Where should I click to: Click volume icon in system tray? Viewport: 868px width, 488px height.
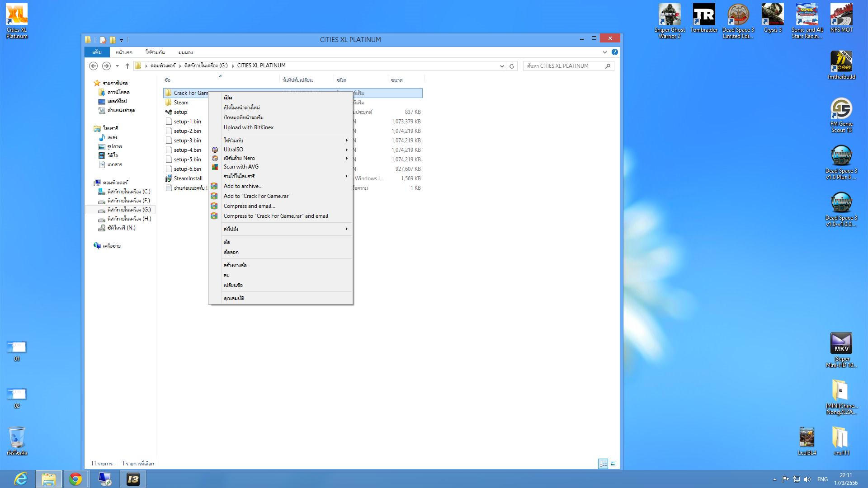[807, 479]
